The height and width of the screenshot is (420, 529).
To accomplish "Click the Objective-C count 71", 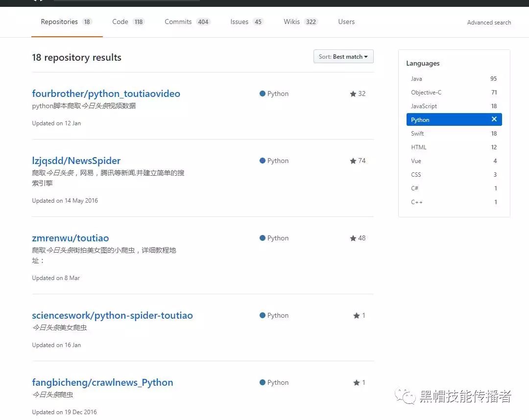I will [x=494, y=93].
